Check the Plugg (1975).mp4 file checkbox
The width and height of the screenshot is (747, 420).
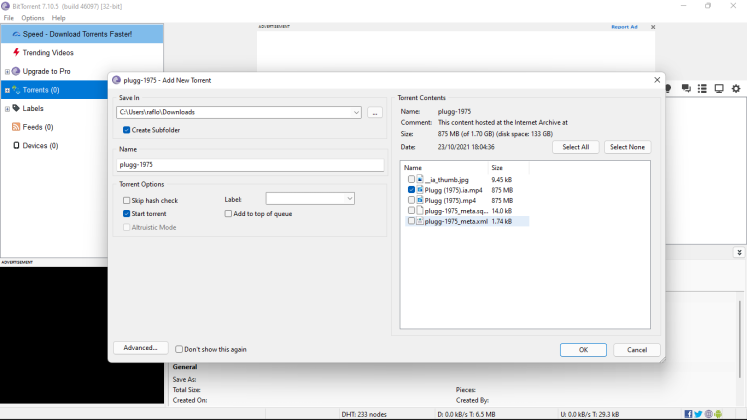[411, 200]
